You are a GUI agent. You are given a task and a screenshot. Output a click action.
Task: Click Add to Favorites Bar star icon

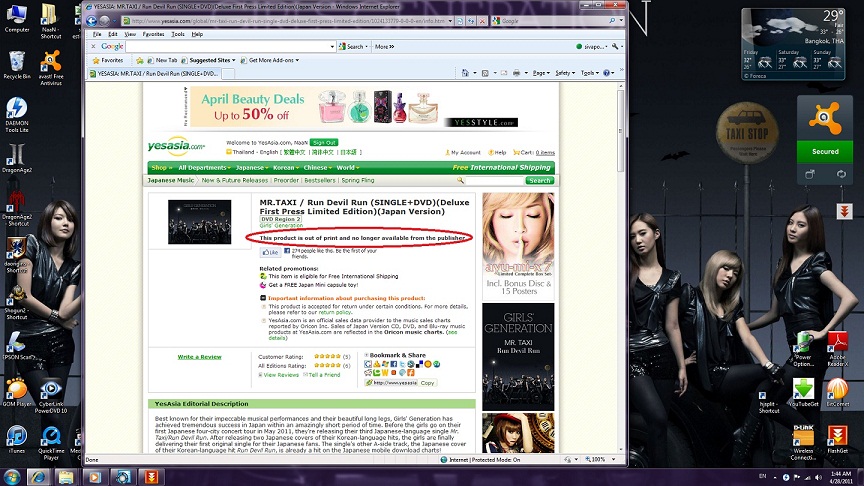[140, 60]
